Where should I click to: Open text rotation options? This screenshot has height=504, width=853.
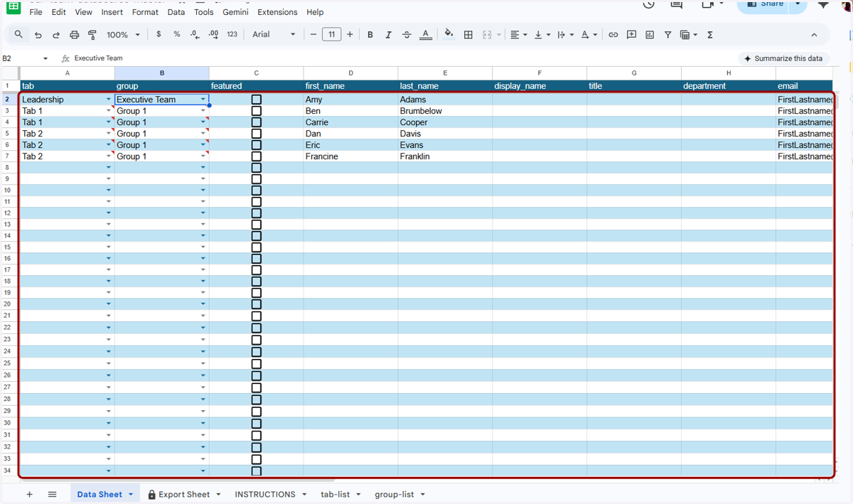[x=588, y=34]
